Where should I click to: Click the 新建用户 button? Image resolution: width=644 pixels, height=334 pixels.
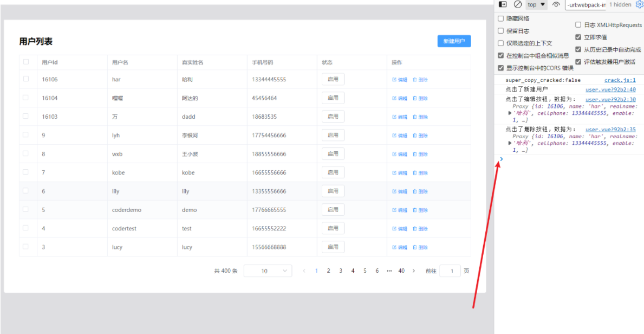454,41
